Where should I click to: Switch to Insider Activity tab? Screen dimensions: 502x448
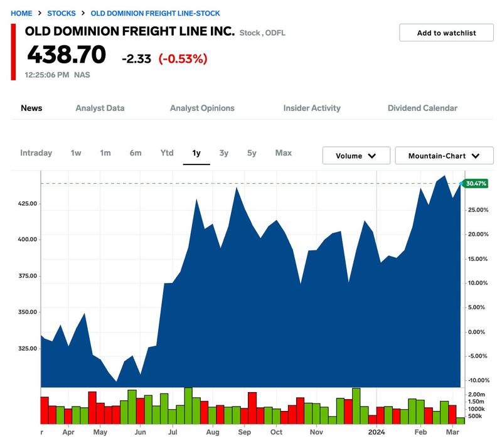(312, 109)
